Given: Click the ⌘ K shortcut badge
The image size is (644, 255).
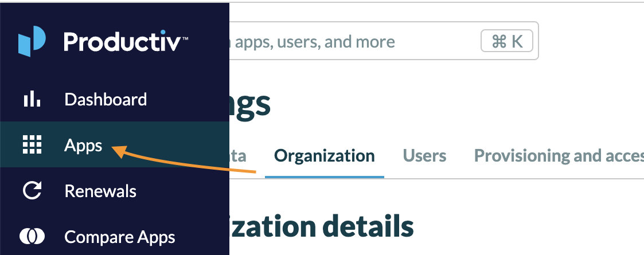Looking at the screenshot, I should [x=507, y=41].
